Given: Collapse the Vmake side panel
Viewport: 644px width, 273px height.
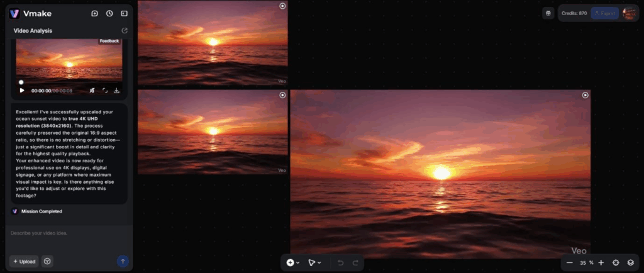Looking at the screenshot, I should pyautogui.click(x=124, y=13).
